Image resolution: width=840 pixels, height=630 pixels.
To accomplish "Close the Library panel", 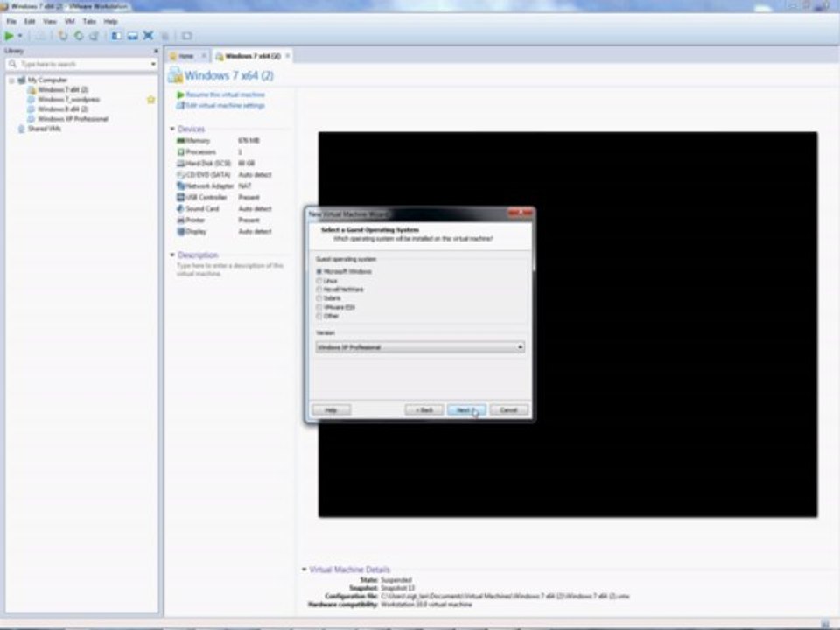I will [156, 51].
